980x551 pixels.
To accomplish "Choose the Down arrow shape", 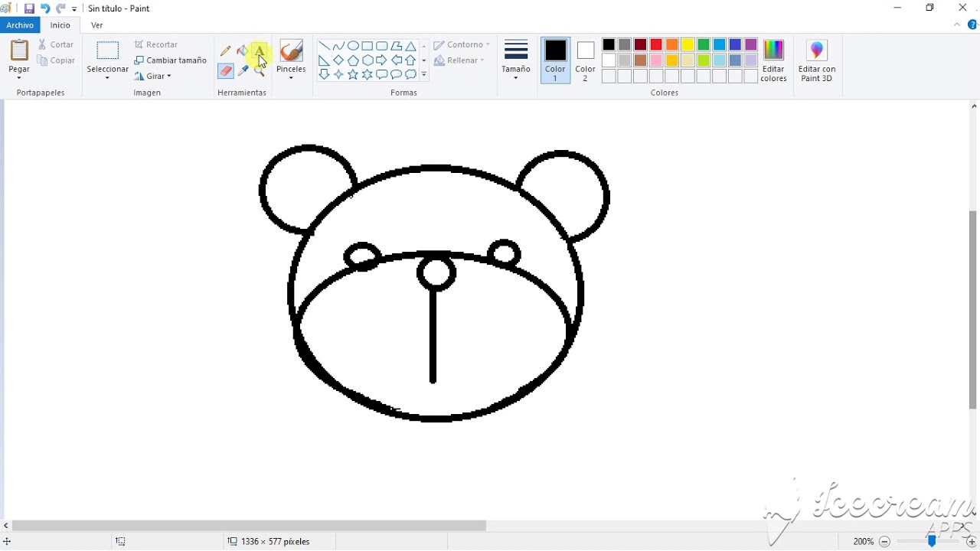I will coord(324,75).
